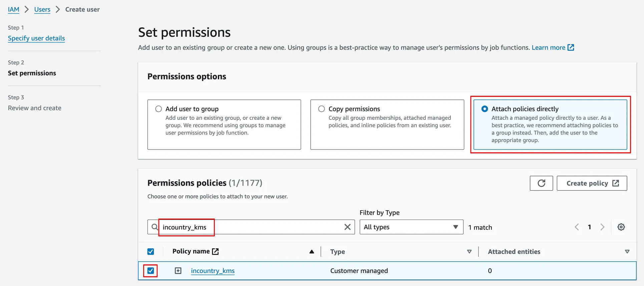Click the refresh policies icon button

pos(541,183)
